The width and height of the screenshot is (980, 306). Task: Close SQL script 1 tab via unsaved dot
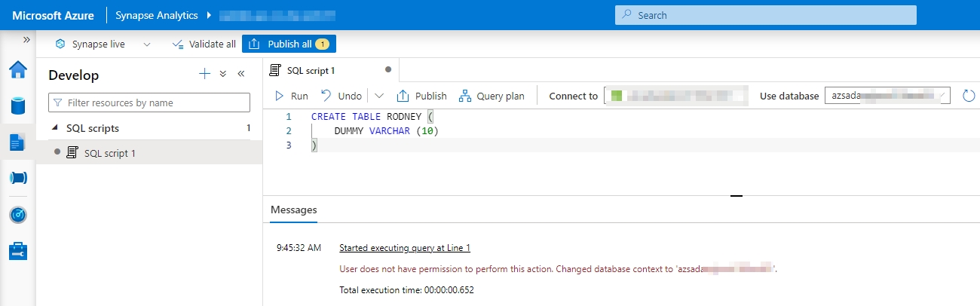388,69
